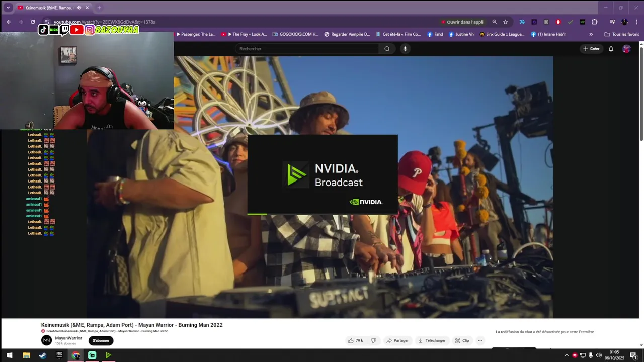Open The Fray - Look A... bookmark
This screenshot has height=362, width=644.
[244, 34]
